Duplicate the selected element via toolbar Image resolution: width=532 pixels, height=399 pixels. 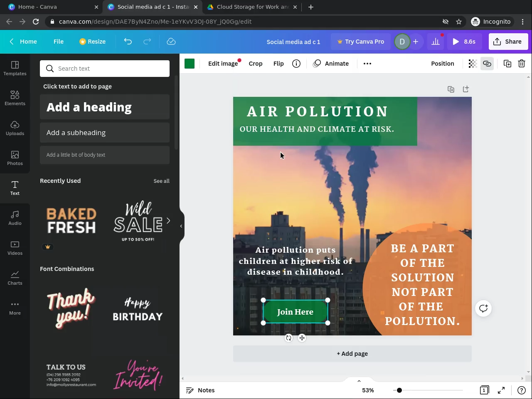pyautogui.click(x=507, y=64)
